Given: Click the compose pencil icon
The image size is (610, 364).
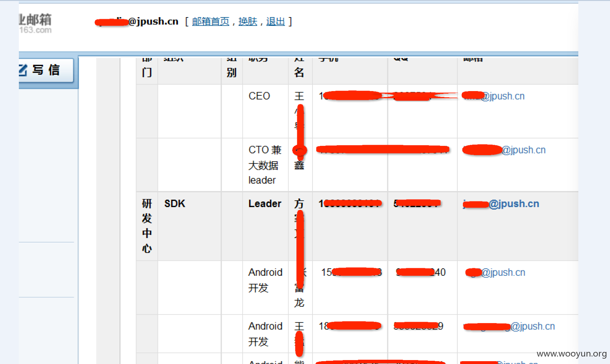Looking at the screenshot, I should click(23, 70).
